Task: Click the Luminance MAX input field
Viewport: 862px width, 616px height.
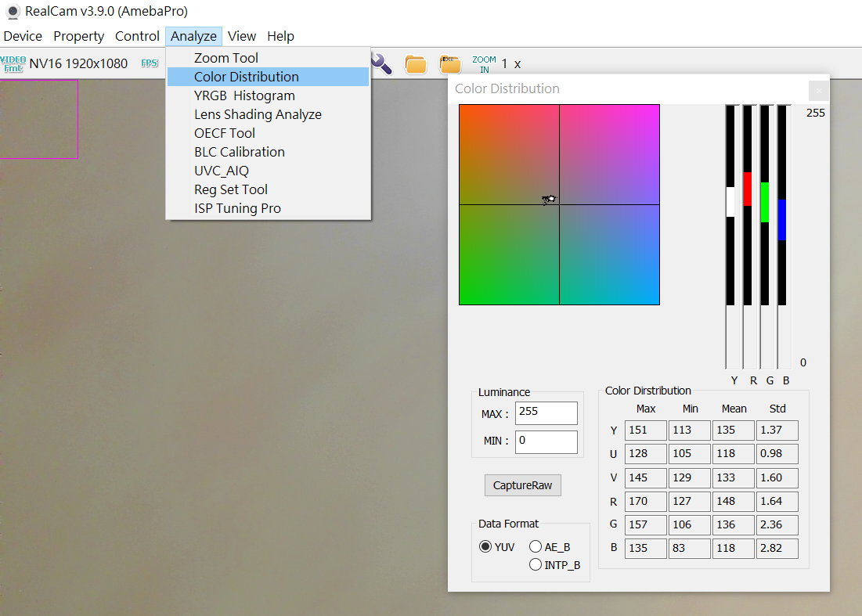Action: [x=546, y=412]
